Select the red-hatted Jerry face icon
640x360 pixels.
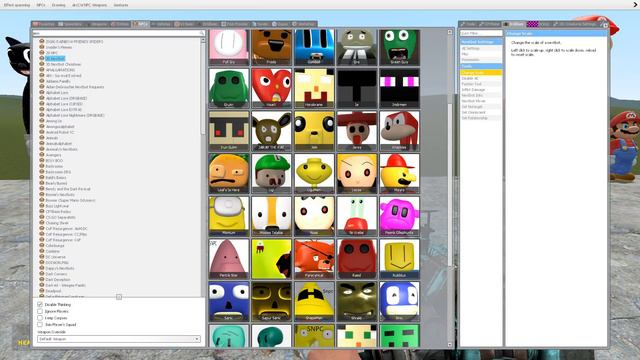[357, 131]
